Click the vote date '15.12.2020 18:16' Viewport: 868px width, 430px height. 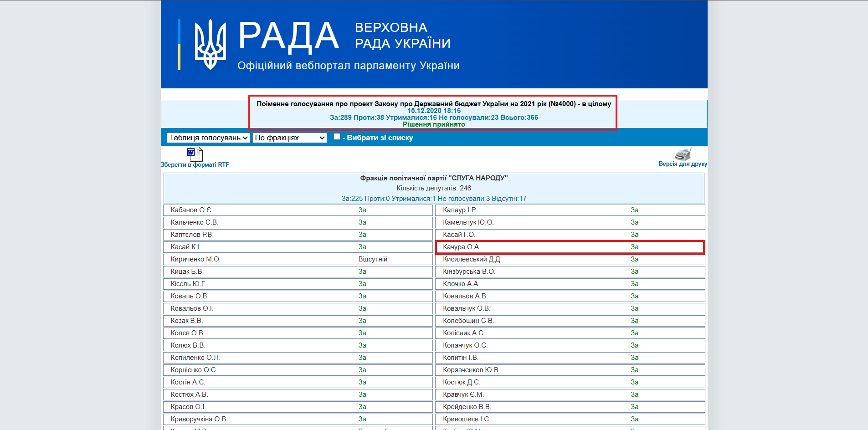tap(434, 111)
